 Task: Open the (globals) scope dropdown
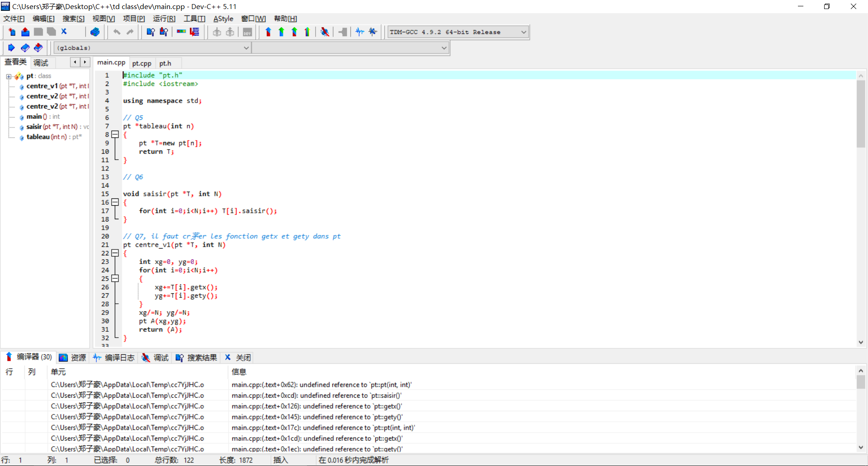coord(152,48)
